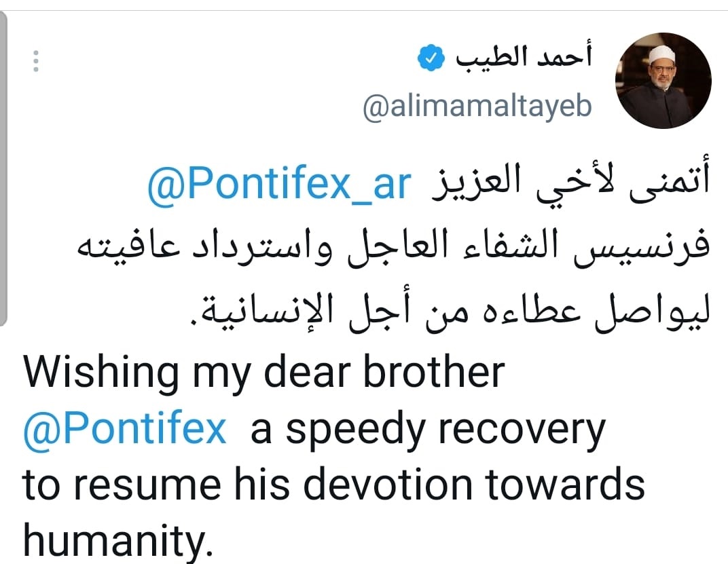
Task: Tap the more options vertical ellipsis
Action: [x=36, y=62]
